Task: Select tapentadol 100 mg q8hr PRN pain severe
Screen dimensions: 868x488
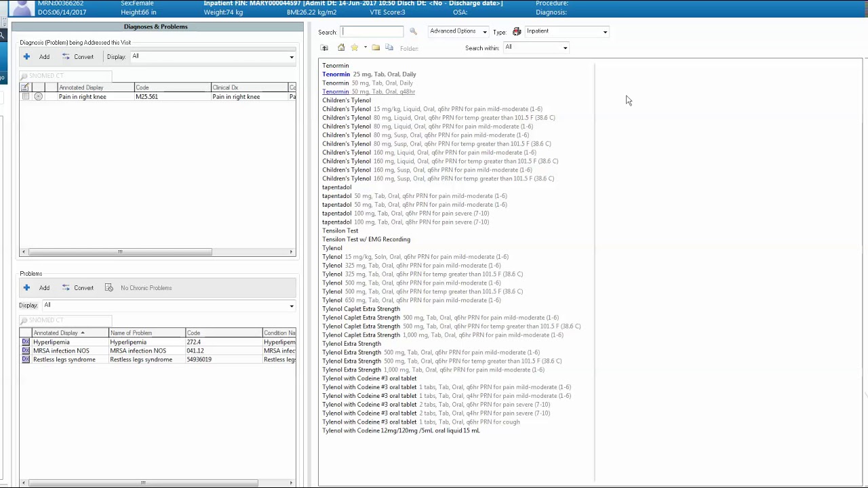Action: coord(406,222)
